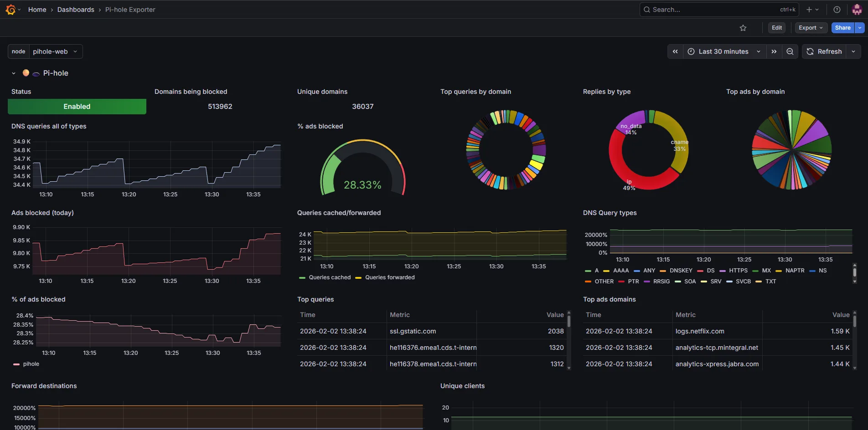Shift time range backward
Viewport: 868px width, 430px height.
click(x=675, y=51)
